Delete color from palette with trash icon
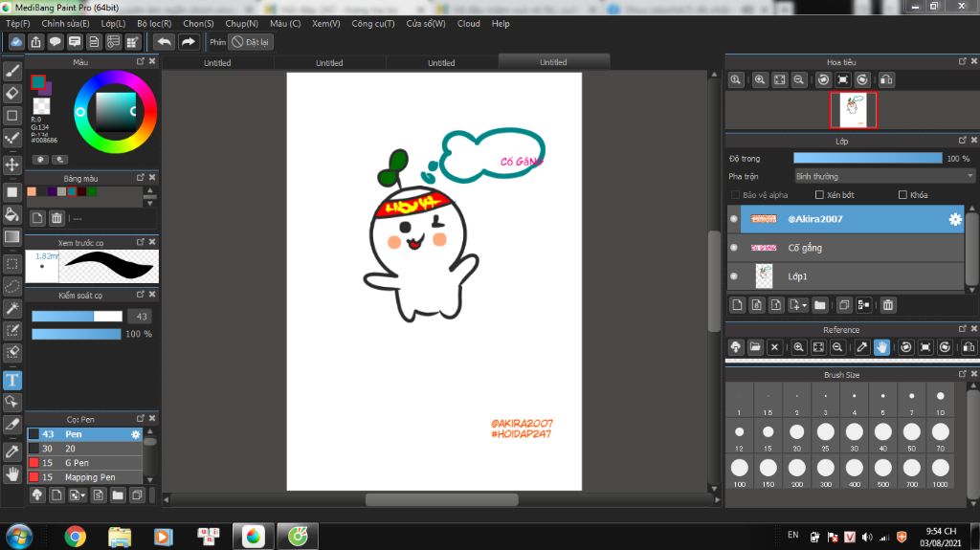This screenshot has height=550, width=980. coord(56,218)
